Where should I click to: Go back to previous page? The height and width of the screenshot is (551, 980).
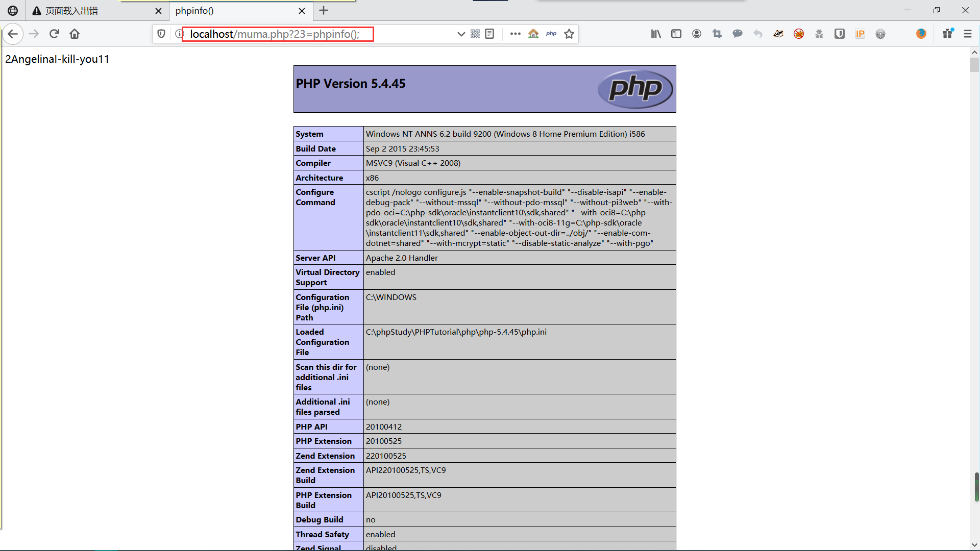tap(13, 34)
